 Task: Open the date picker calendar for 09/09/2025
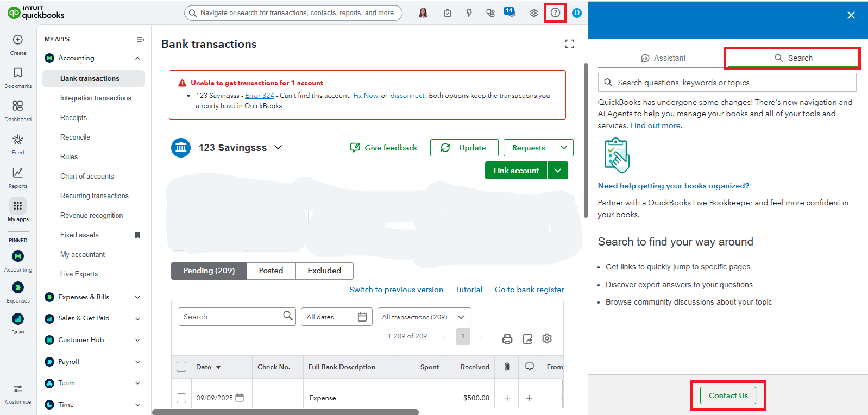[x=240, y=398]
